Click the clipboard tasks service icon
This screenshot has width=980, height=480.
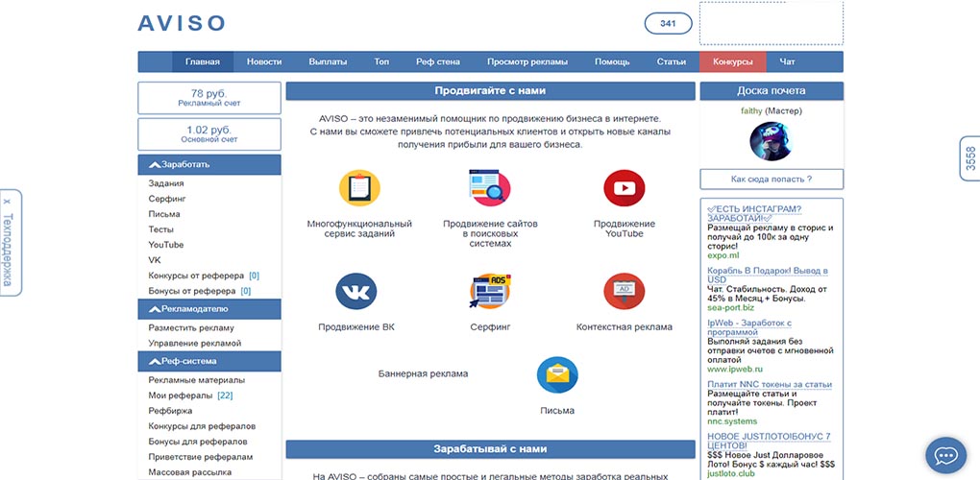[359, 188]
